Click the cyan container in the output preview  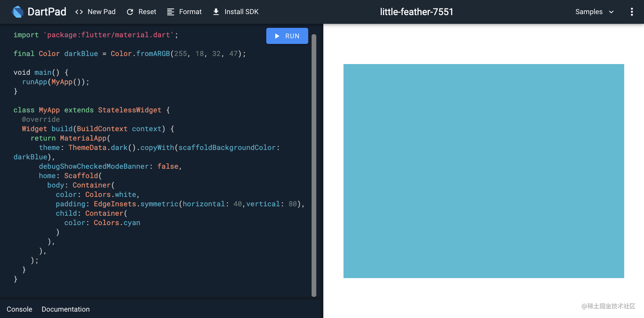[x=484, y=171]
